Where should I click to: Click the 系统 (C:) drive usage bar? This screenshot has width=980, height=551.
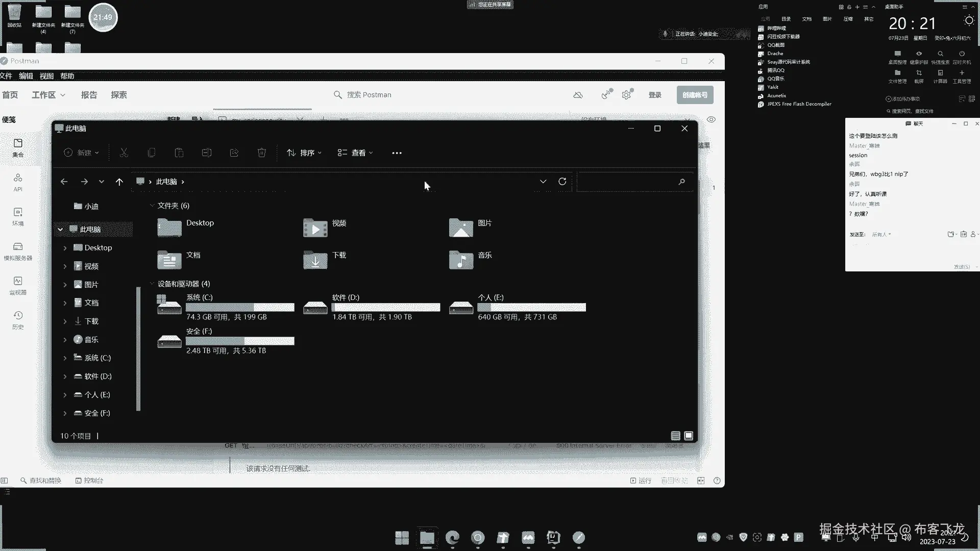(x=240, y=307)
